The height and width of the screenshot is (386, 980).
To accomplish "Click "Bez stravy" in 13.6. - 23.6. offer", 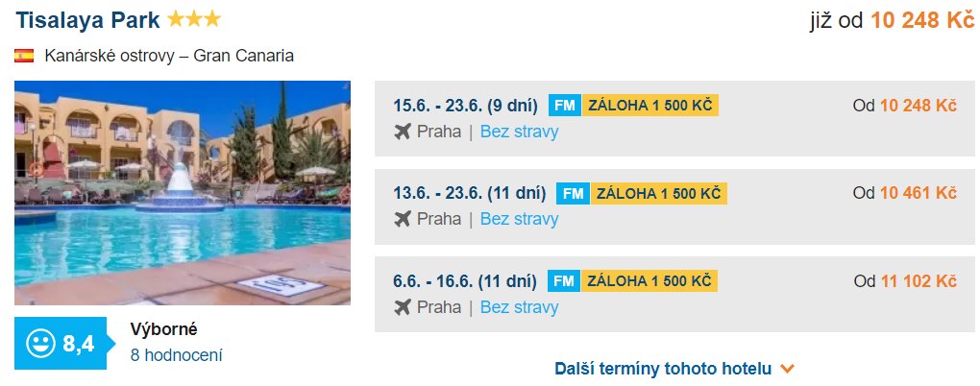I will [519, 219].
